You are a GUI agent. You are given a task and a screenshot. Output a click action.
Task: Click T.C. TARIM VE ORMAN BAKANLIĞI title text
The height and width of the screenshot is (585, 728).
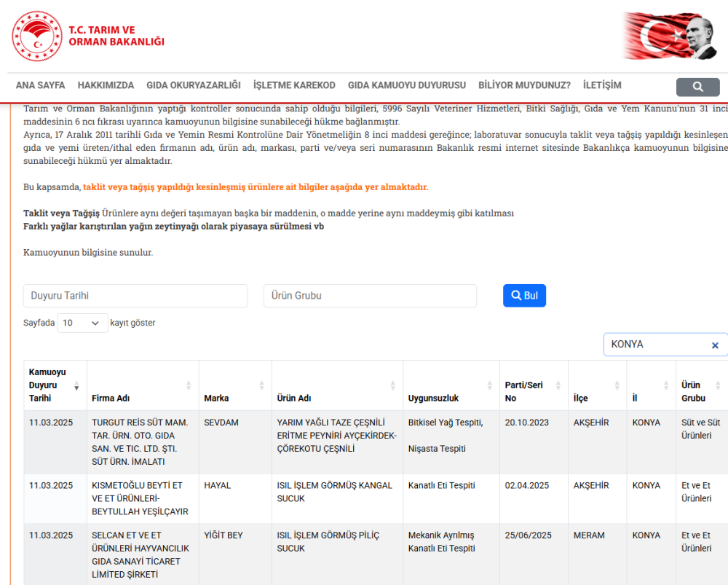click(116, 36)
